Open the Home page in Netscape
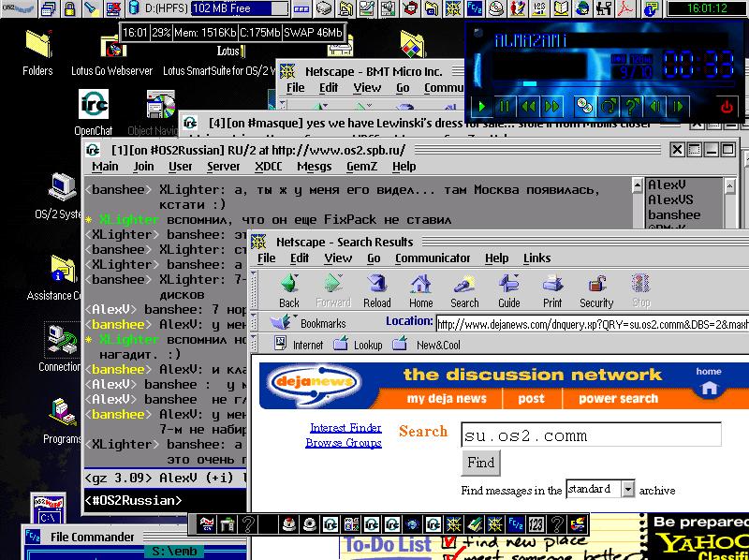 point(420,290)
